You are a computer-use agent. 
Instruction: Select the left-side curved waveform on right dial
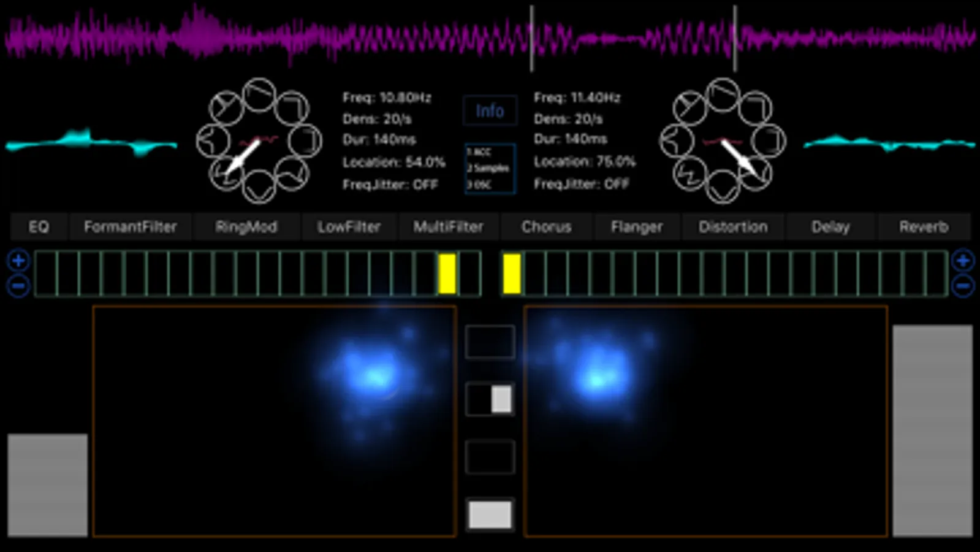tap(677, 140)
